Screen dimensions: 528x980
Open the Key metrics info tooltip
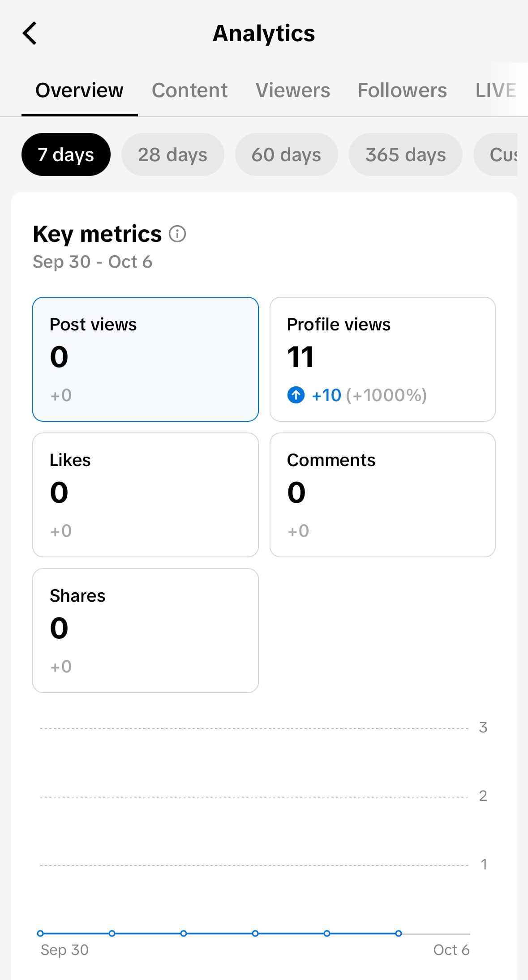click(x=177, y=234)
